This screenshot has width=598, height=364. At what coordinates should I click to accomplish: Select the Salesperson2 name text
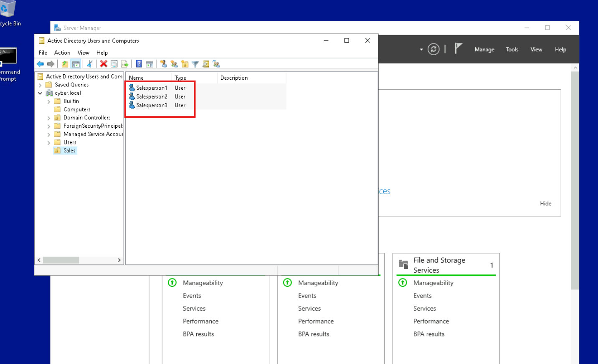(x=152, y=96)
